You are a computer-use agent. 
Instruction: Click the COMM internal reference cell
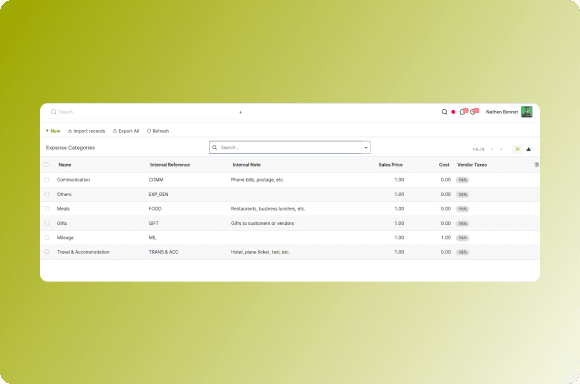point(156,180)
